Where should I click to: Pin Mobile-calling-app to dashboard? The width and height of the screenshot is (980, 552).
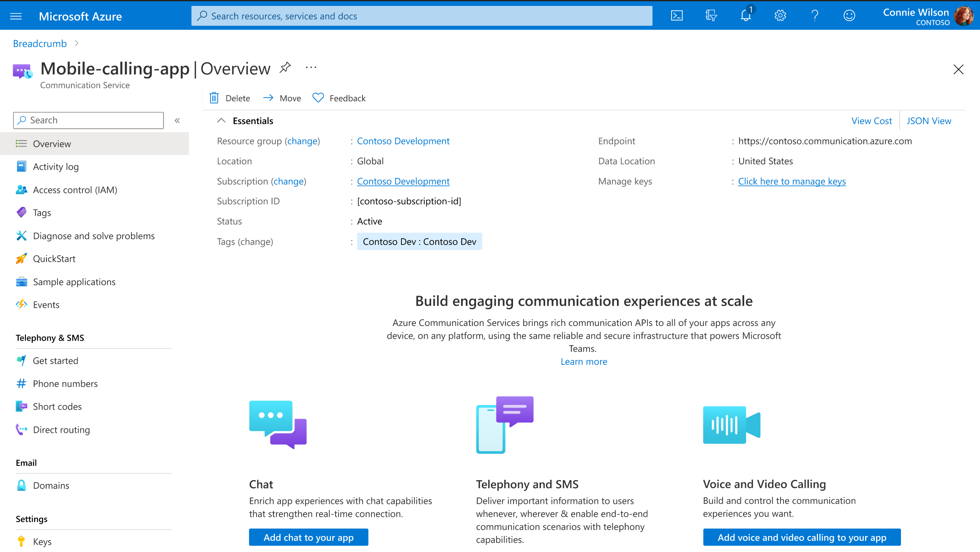(285, 68)
